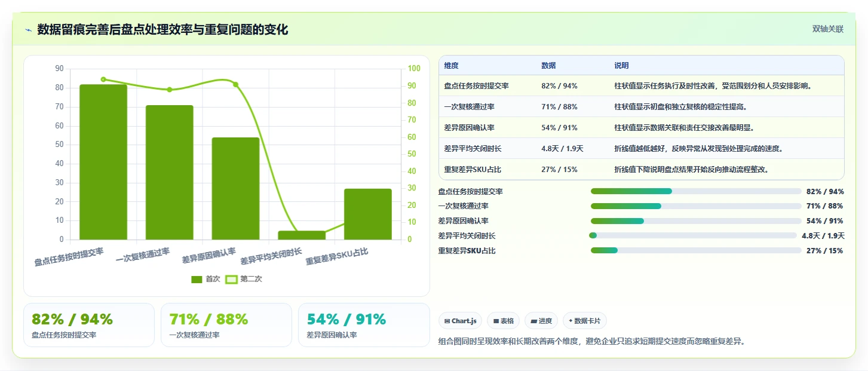868x371 pixels.
Task: Toggle the 首次 legend entry in the chart
Action: tap(206, 279)
